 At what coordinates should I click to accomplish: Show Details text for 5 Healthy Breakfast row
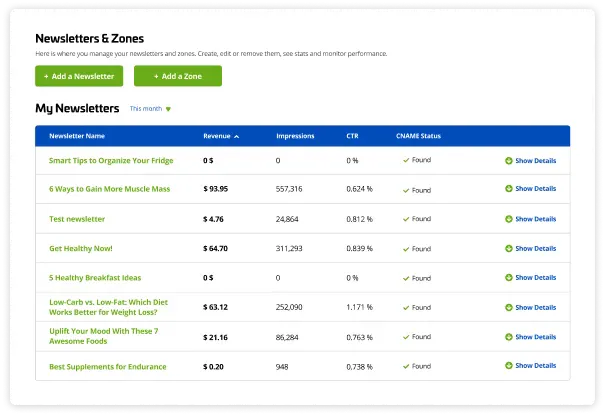click(x=536, y=277)
